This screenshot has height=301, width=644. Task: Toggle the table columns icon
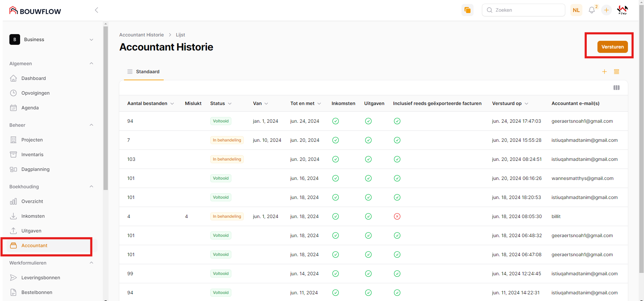616,88
